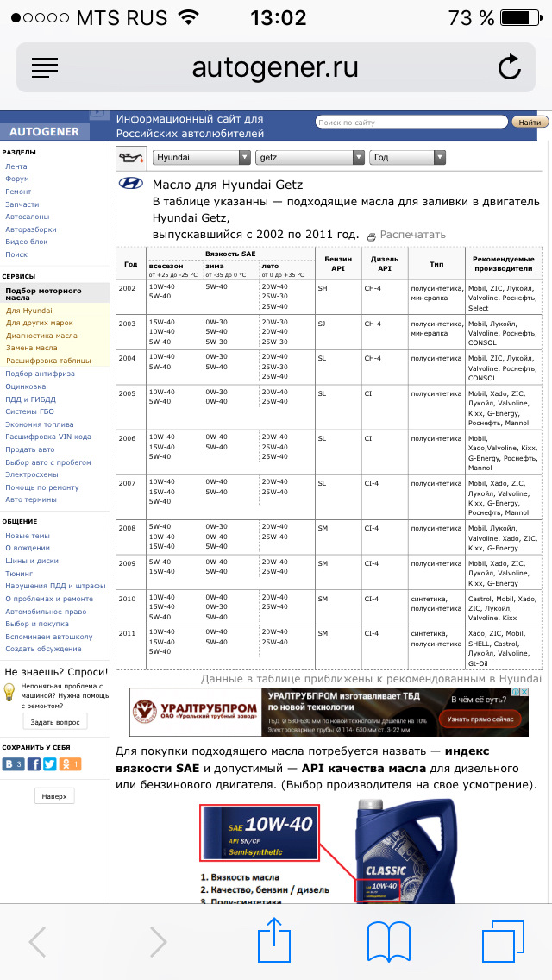
Task: Tap the Safari forward arrow
Action: [x=158, y=942]
